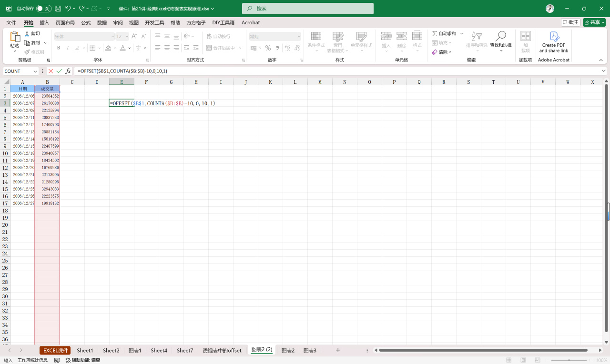
Task: Click the 清除 (Clear) eraser icon
Action: coord(435,52)
